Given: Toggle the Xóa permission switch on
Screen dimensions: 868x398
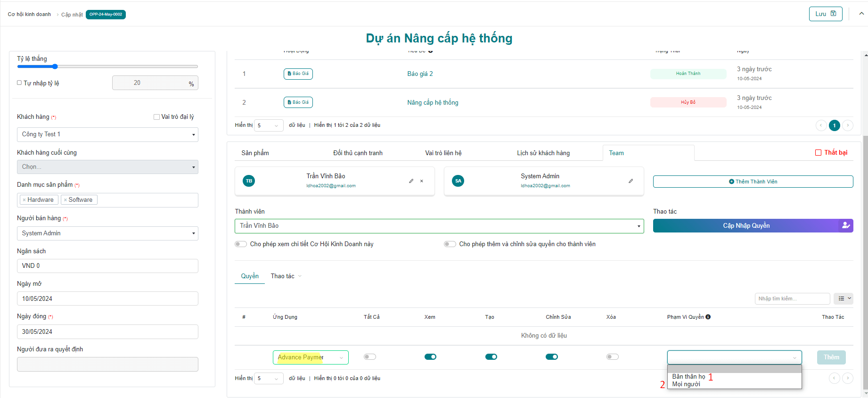Looking at the screenshot, I should click(x=612, y=357).
